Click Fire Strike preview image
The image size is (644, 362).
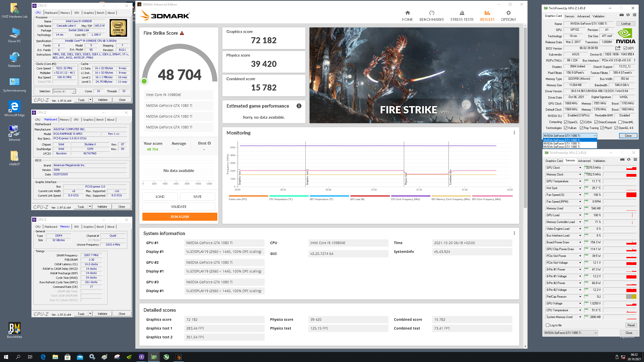414,75
